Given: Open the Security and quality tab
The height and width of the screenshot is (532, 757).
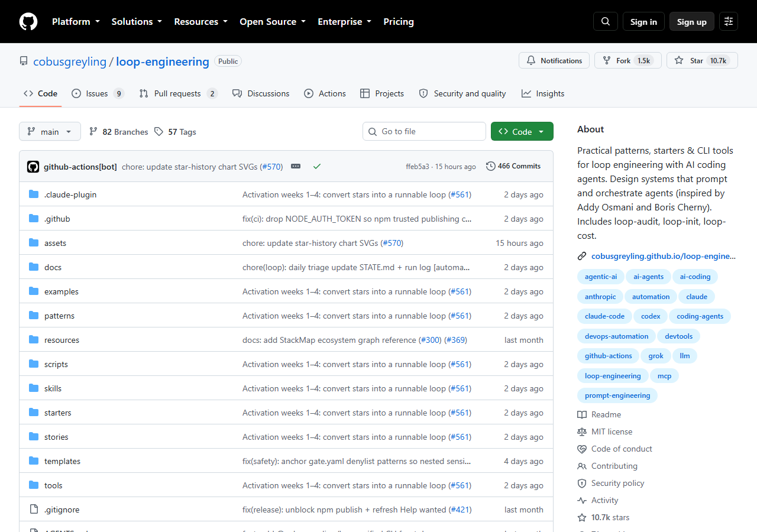Looking at the screenshot, I should point(462,93).
